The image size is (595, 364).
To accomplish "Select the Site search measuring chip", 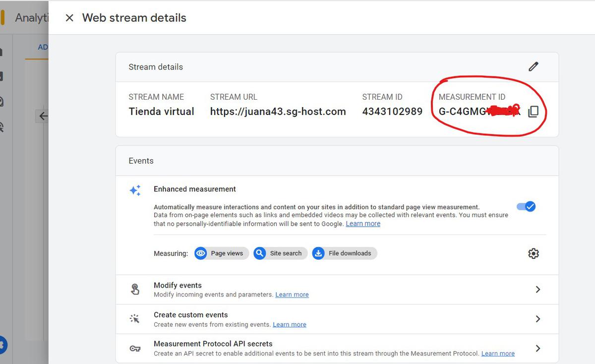I will [280, 253].
